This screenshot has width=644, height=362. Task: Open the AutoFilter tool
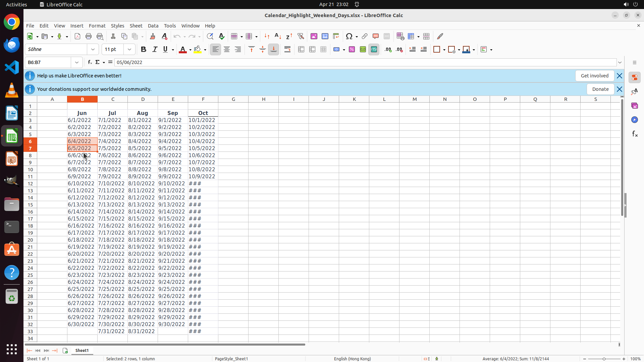click(x=301, y=36)
